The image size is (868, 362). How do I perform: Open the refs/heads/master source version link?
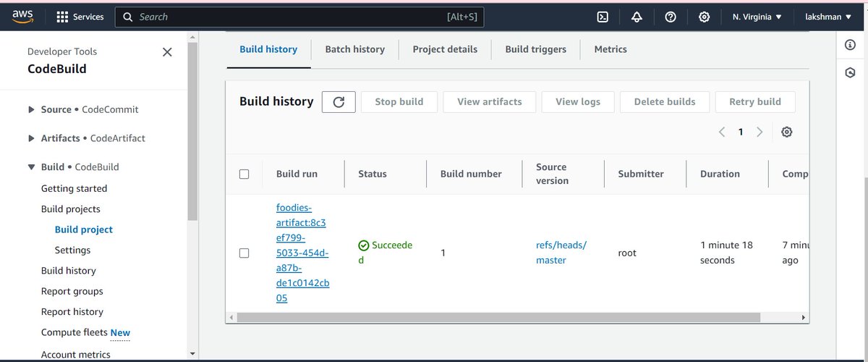click(x=561, y=253)
